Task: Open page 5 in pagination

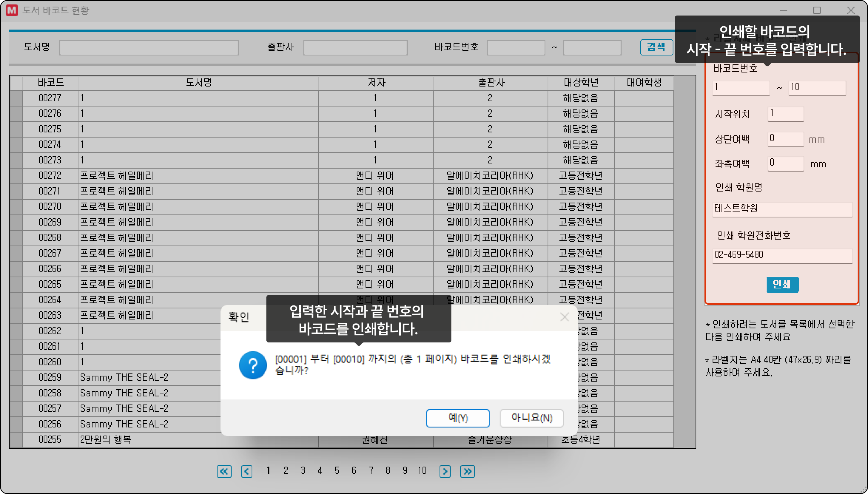Action: pos(337,471)
